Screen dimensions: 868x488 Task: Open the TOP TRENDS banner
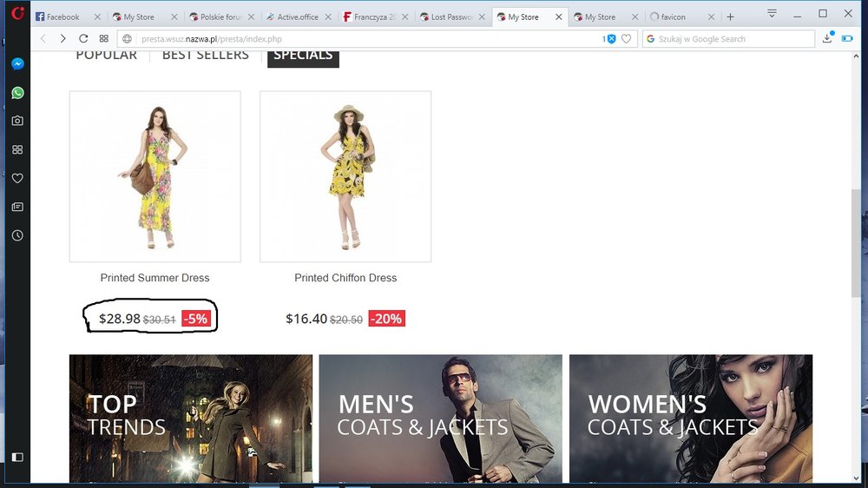(x=191, y=419)
